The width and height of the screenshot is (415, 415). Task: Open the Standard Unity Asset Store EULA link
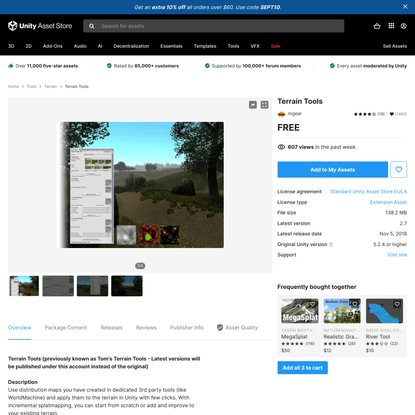(x=368, y=192)
